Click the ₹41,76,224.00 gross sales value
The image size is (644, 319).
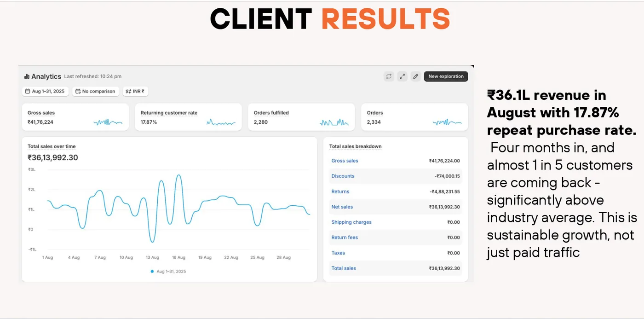444,161
